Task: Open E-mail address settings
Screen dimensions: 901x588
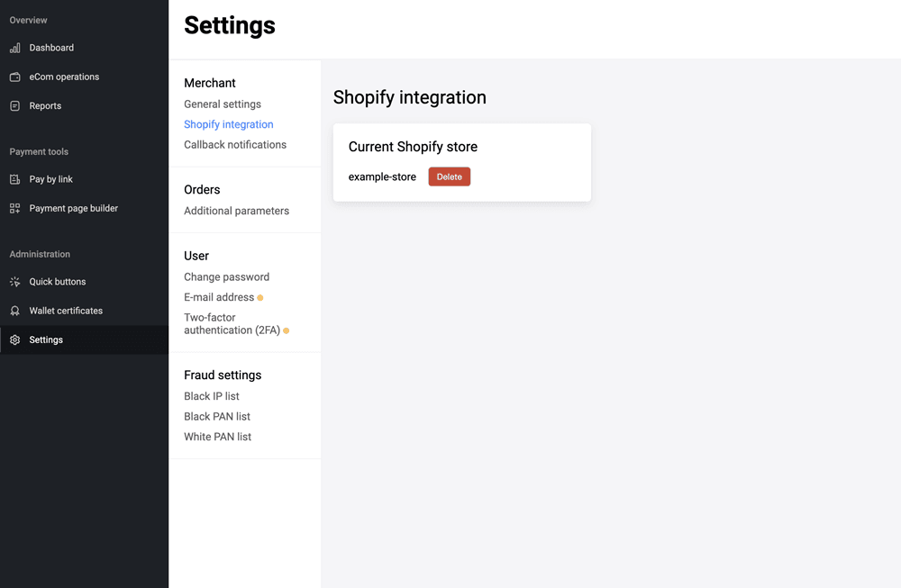Action: pyautogui.click(x=219, y=297)
